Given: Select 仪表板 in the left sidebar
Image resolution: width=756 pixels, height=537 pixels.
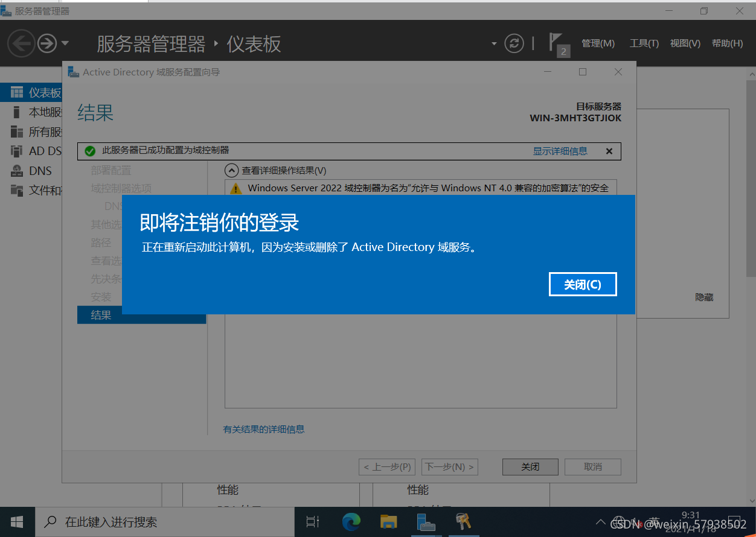Looking at the screenshot, I should (31, 93).
